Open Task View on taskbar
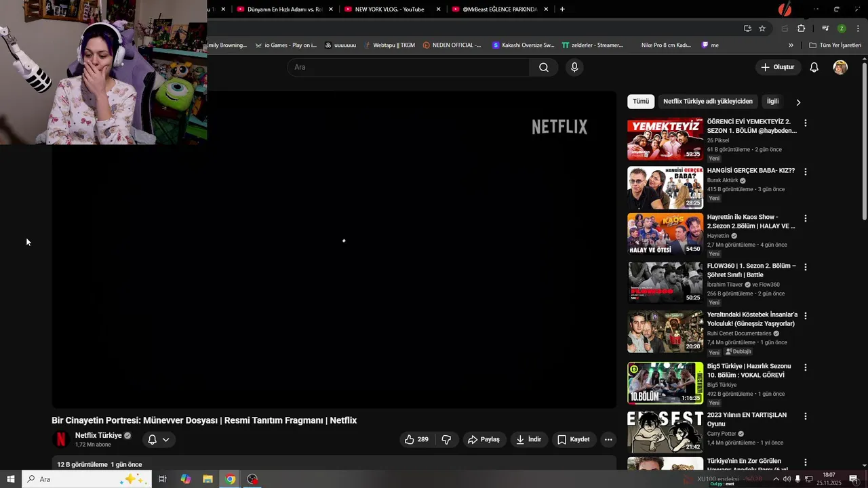Screen dimensions: 868x488 point(163,479)
